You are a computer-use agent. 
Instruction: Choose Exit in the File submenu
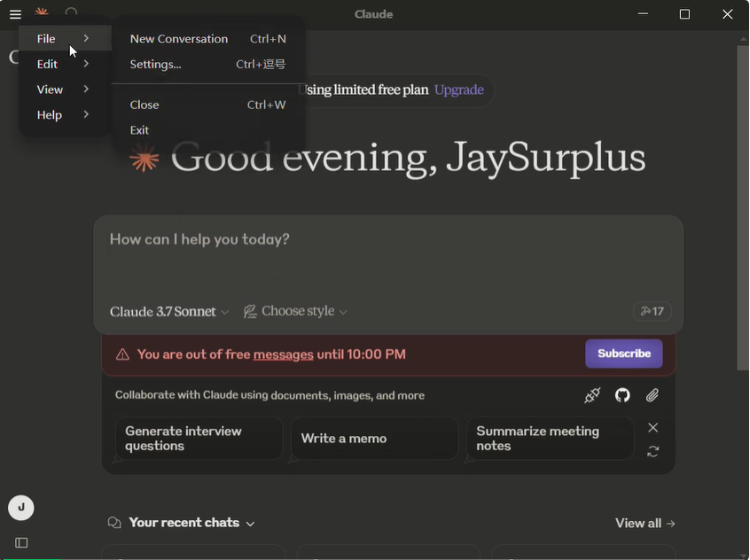pos(208,130)
